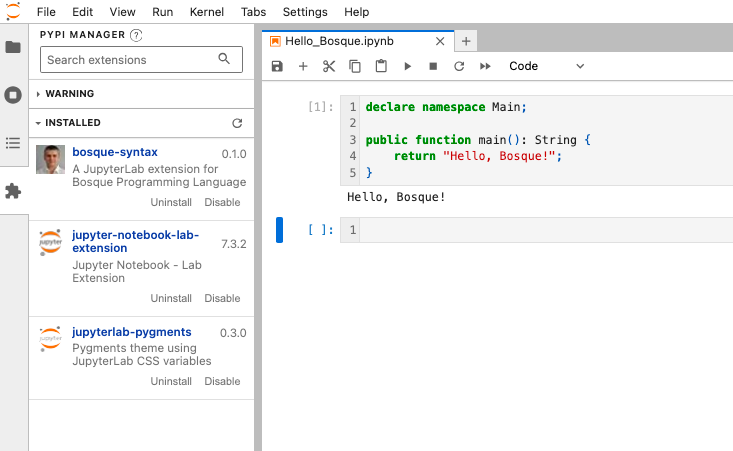This screenshot has width=733, height=451.
Task: Open a new launcher tab
Action: (x=466, y=42)
